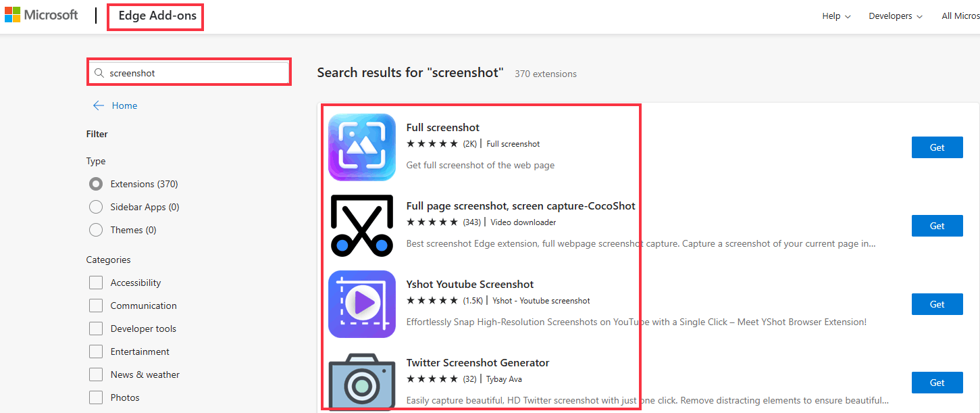980x413 pixels.
Task: Check the Accessibility category checkbox
Action: click(x=96, y=283)
